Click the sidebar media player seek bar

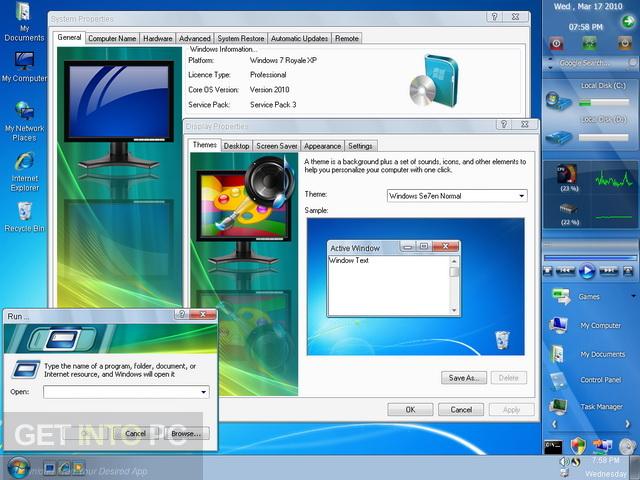point(589,257)
